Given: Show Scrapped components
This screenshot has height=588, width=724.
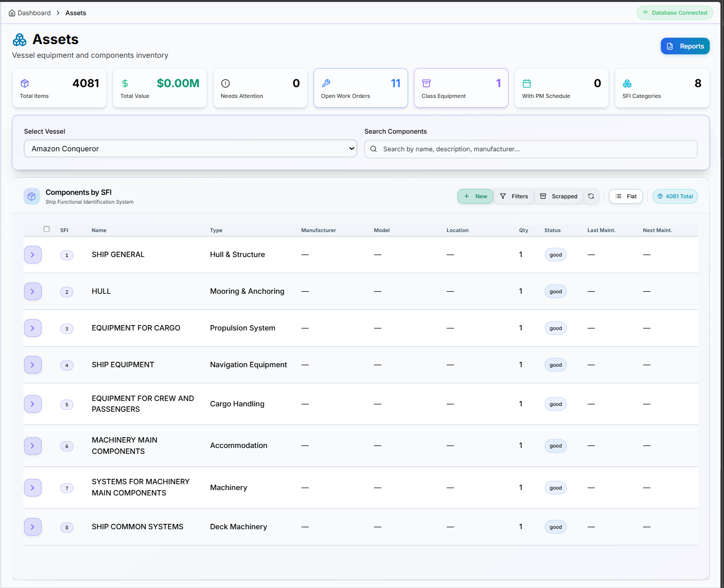Looking at the screenshot, I should 559,196.
